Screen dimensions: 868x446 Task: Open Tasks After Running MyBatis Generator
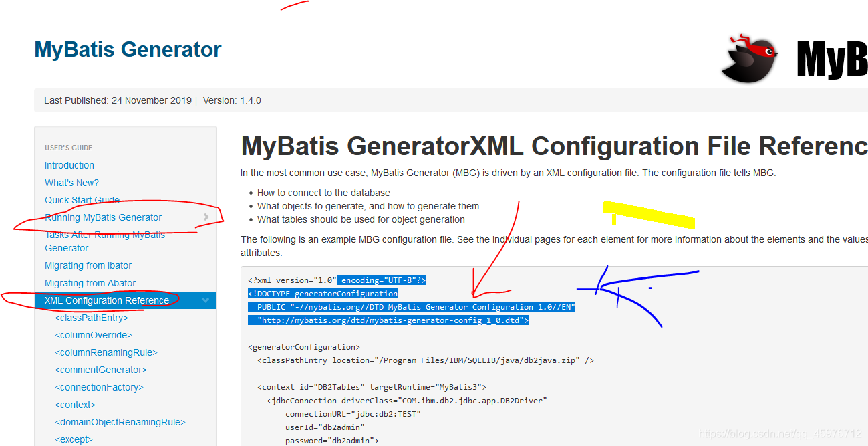coord(105,241)
